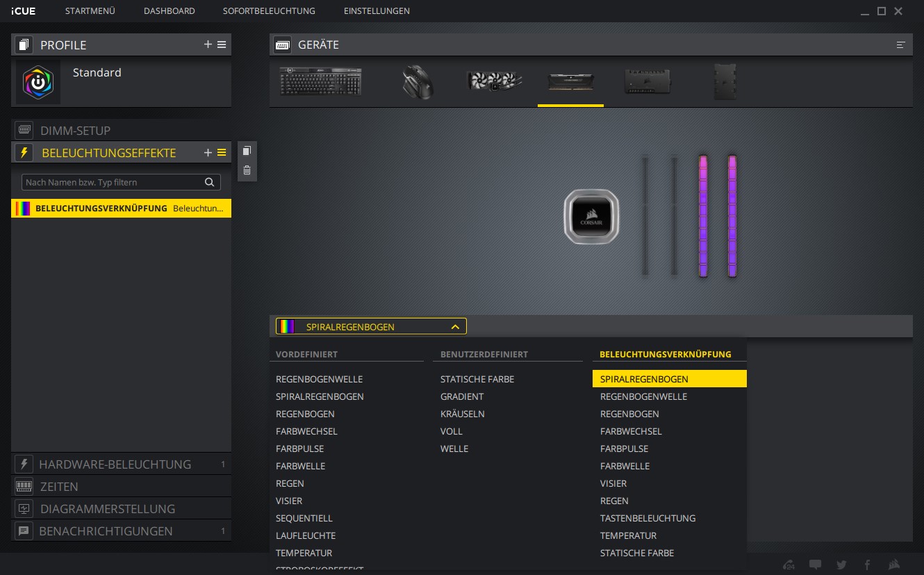This screenshot has height=575, width=924.
Task: Select the gaming mouse device thumbnail
Action: pyautogui.click(x=416, y=82)
